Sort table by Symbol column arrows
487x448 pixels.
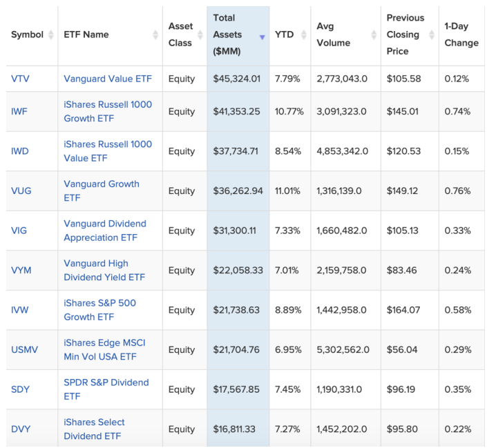50,35
